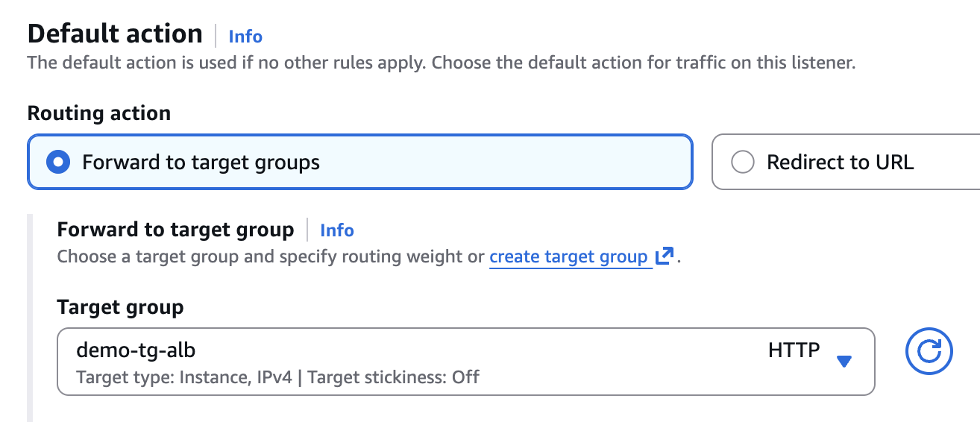Select the Forward to target groups radio button
Viewport: 980px width, 422px height.
[57, 162]
